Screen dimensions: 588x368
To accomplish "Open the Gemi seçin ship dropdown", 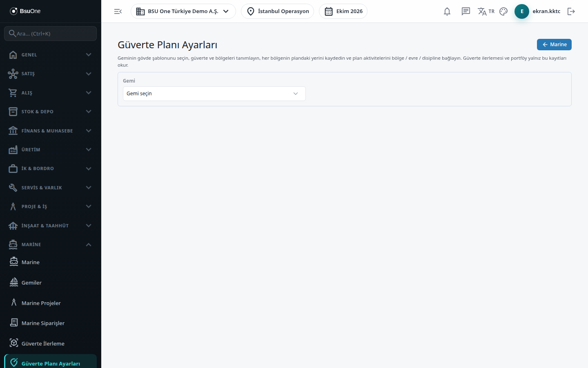I will (214, 94).
